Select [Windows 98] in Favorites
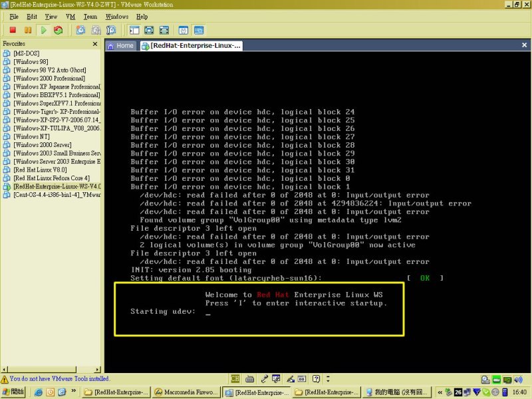This screenshot has height=399, width=532. [25, 62]
